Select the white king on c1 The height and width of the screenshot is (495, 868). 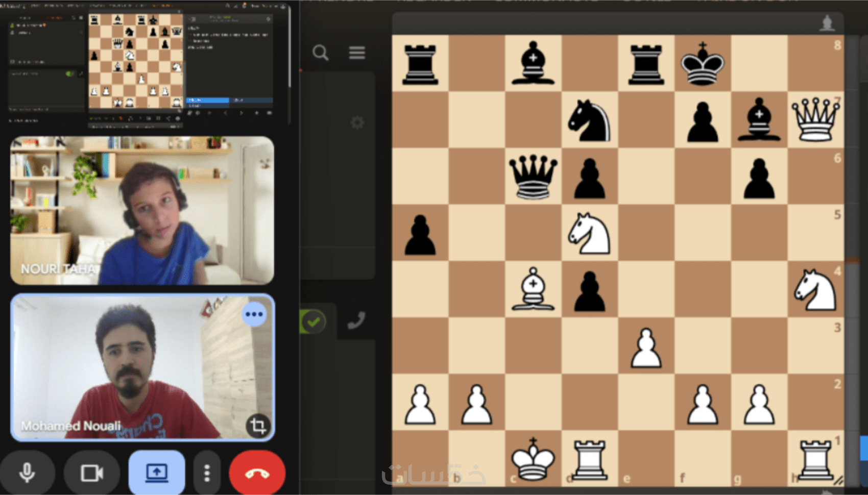[533, 459]
